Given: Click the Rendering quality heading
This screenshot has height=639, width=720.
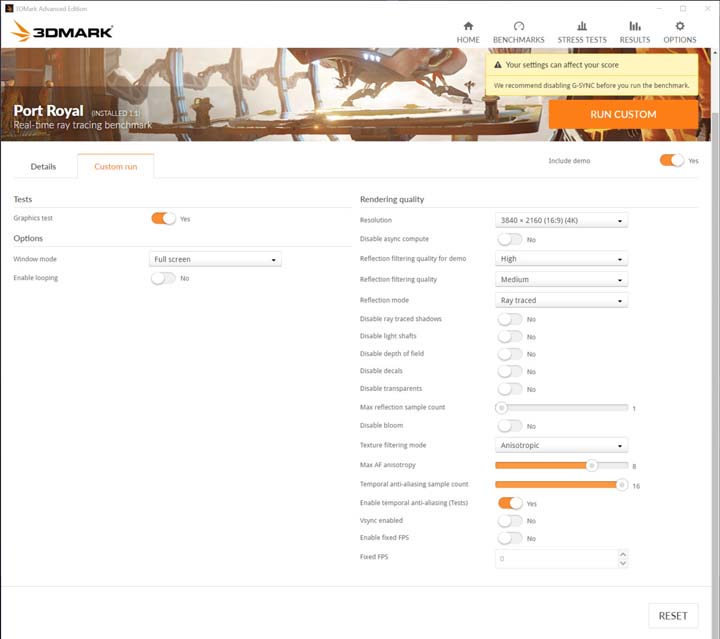Looking at the screenshot, I should tap(392, 199).
